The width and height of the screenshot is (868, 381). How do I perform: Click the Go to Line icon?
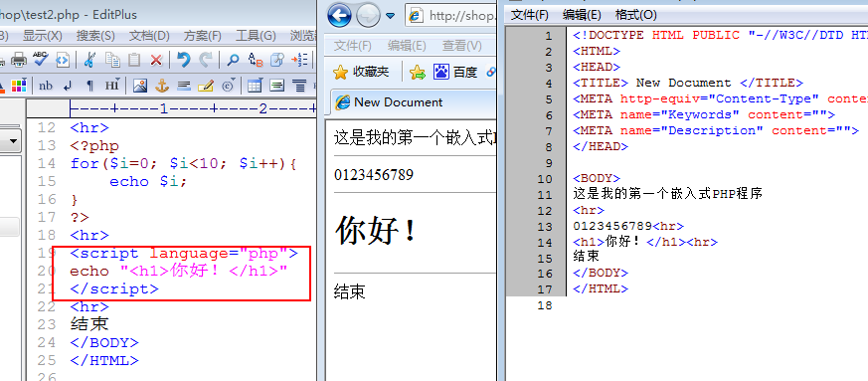[x=299, y=60]
